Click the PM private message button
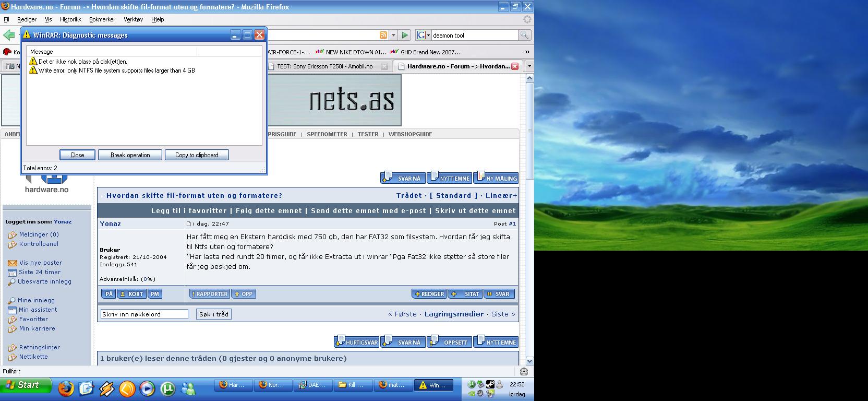 tap(155, 294)
